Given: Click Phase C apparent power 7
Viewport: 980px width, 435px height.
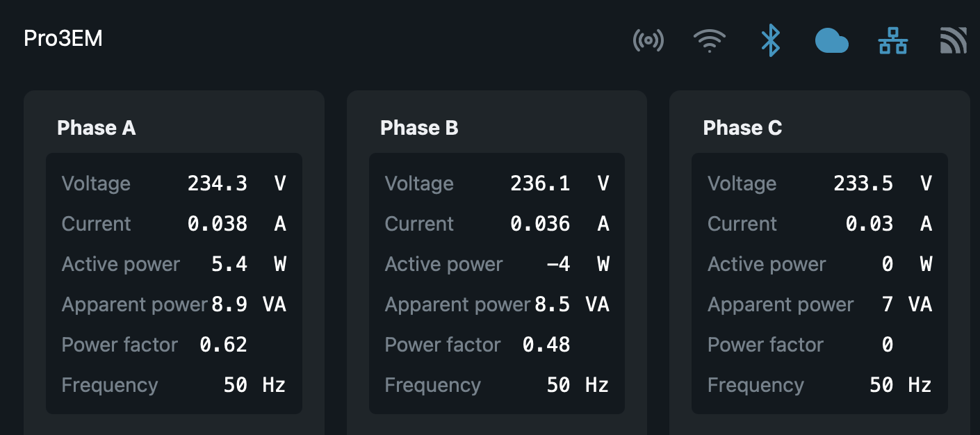Looking at the screenshot, I should (887, 304).
